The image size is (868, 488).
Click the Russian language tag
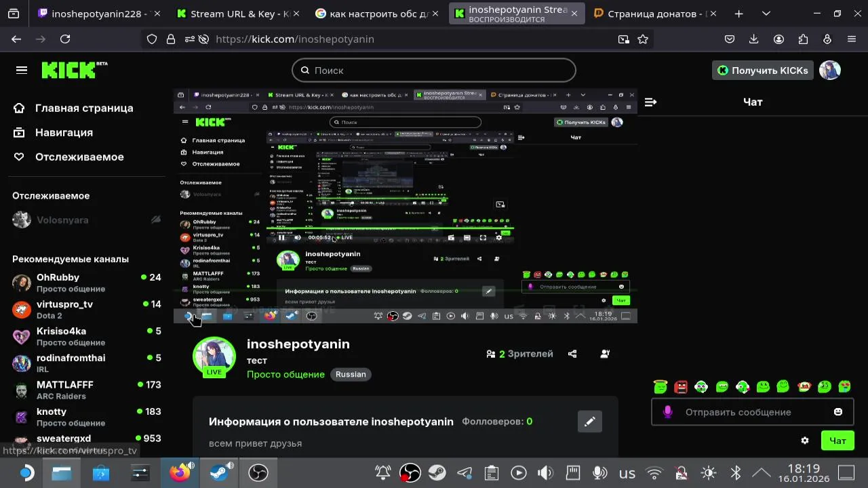click(351, 374)
